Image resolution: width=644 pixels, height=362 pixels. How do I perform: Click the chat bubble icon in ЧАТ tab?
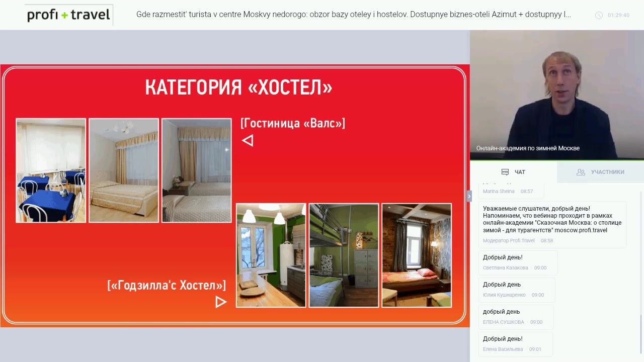click(505, 172)
